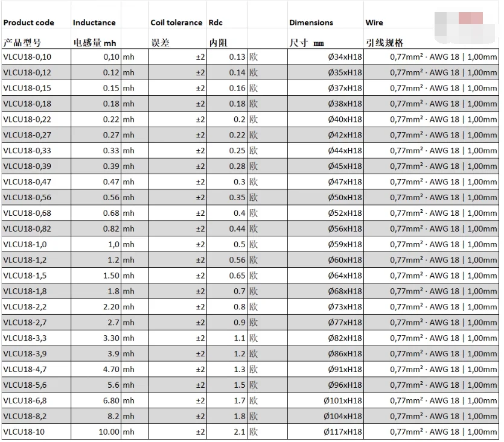The image size is (504, 442).
Task: Click the dimension cell Ø101xH18
Action: pos(325,400)
